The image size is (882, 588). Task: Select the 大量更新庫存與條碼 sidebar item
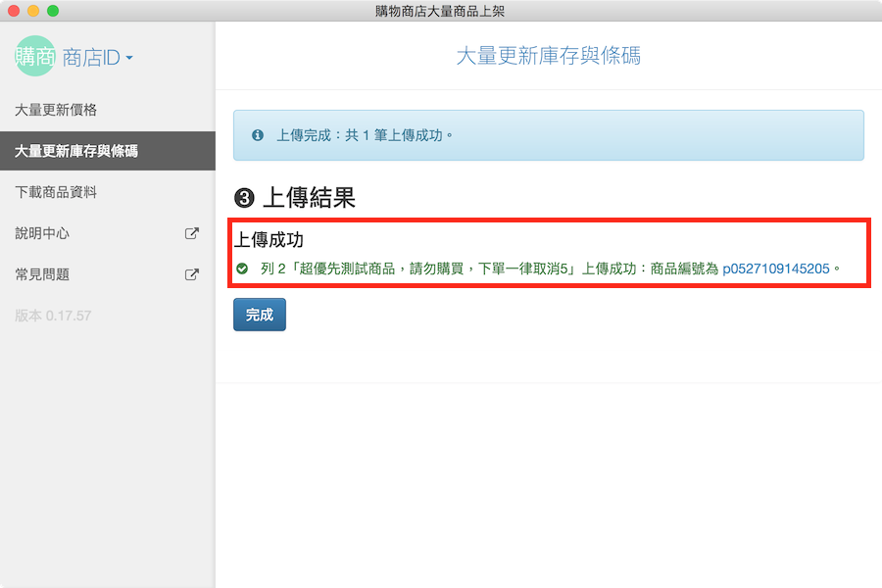(76, 151)
